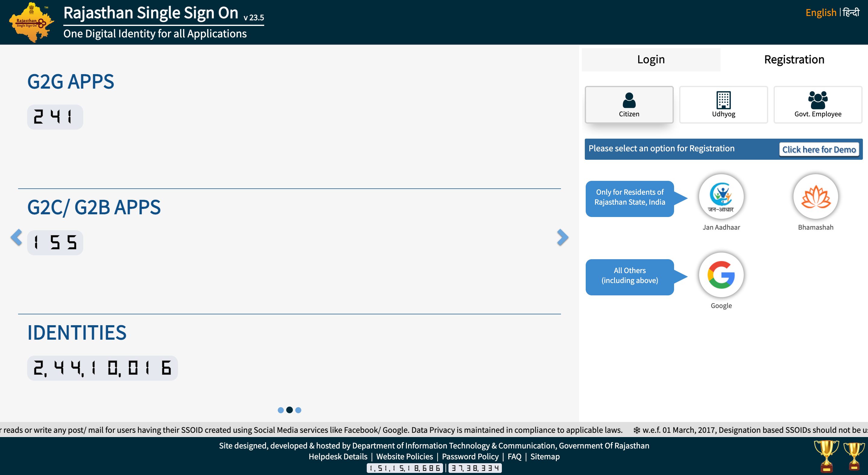Open the FAQ link

(x=514, y=457)
